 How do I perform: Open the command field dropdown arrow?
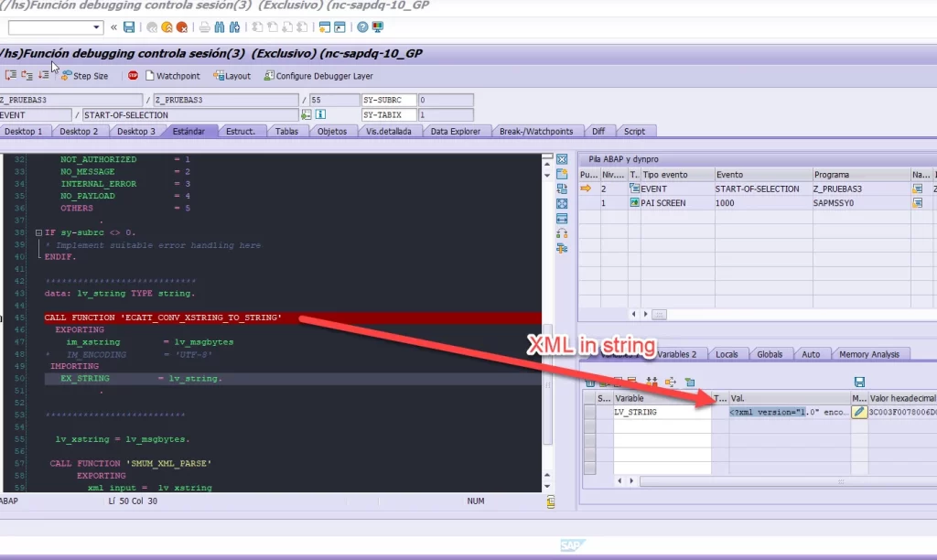tap(96, 27)
